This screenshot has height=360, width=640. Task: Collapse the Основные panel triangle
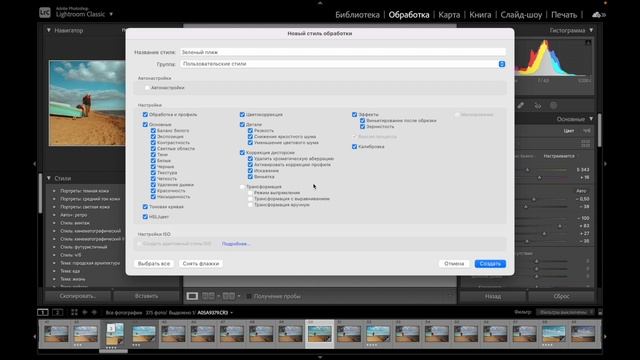(x=591, y=119)
